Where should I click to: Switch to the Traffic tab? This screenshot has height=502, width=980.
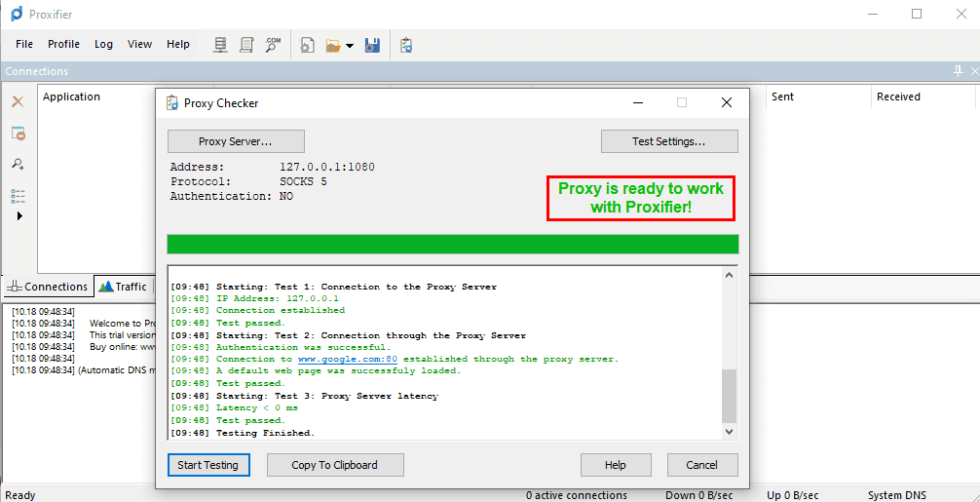pos(124,287)
